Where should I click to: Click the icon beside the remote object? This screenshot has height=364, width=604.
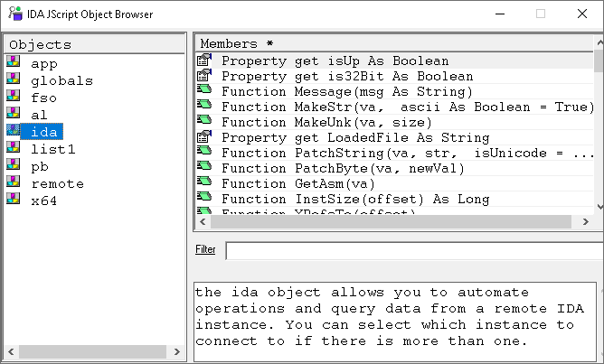pos(13,182)
